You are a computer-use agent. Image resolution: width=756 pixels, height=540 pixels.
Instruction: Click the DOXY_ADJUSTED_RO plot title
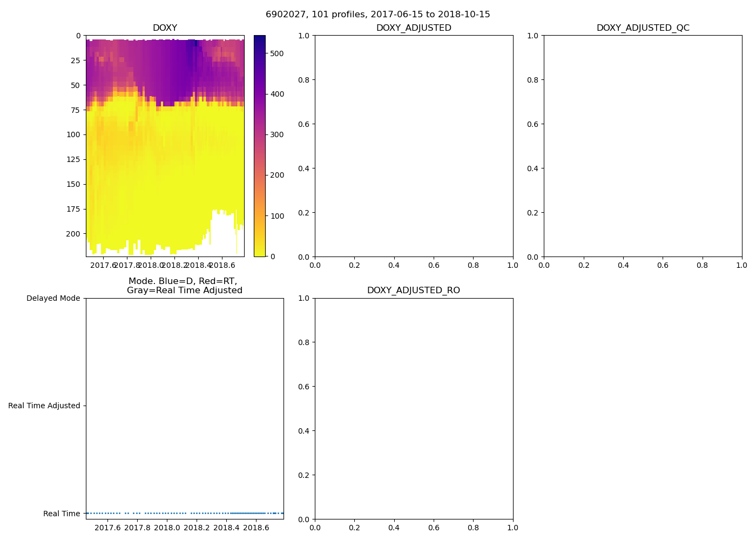414,291
